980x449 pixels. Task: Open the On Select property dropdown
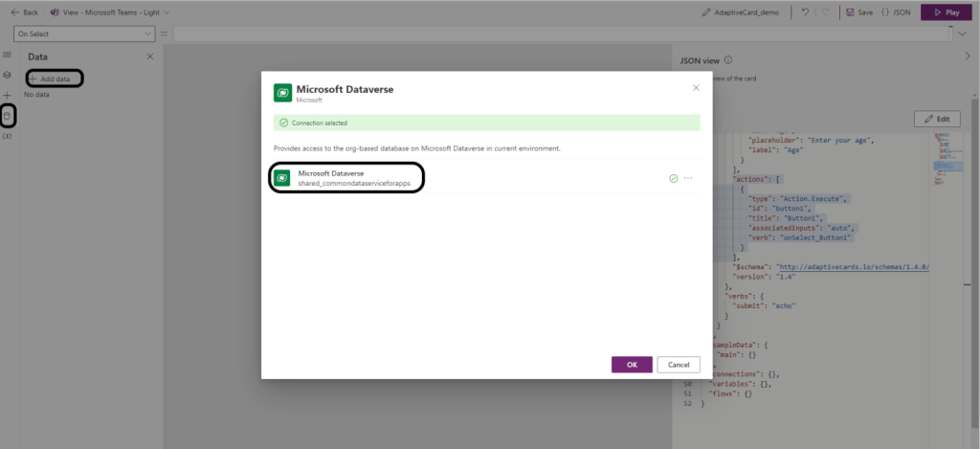(x=83, y=34)
